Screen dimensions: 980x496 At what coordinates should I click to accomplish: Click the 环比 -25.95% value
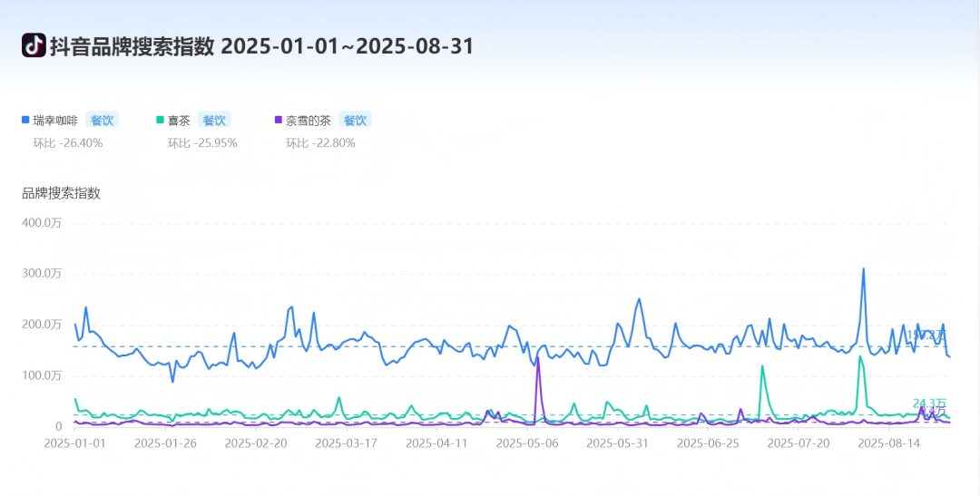click(201, 143)
